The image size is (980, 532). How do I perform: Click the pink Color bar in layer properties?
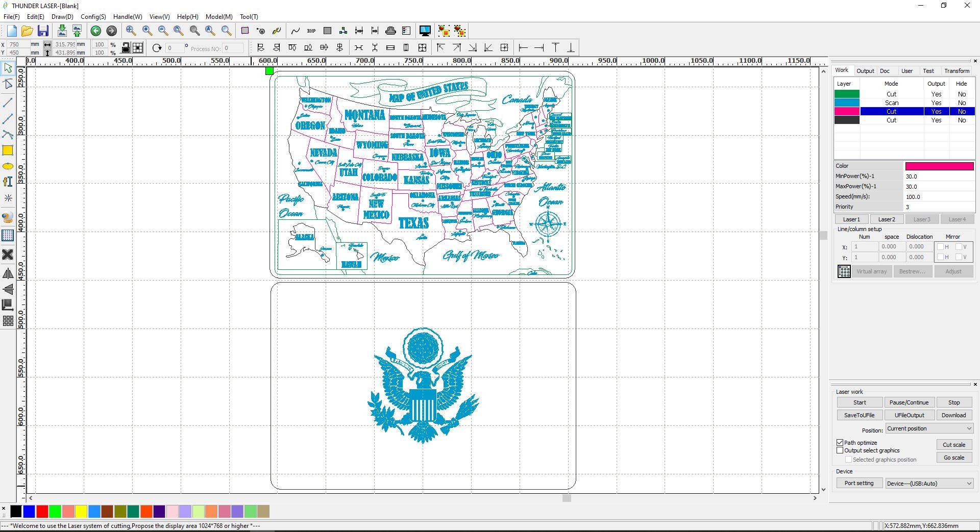939,166
